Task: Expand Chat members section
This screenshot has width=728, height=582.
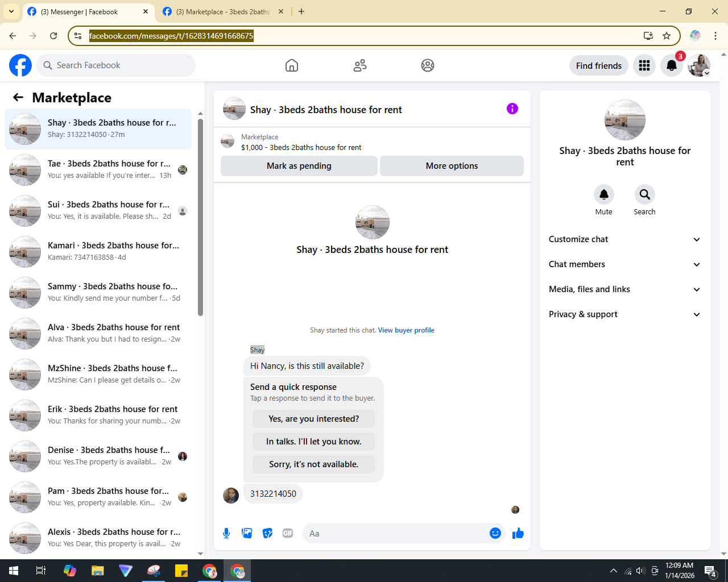Action: coord(624,264)
